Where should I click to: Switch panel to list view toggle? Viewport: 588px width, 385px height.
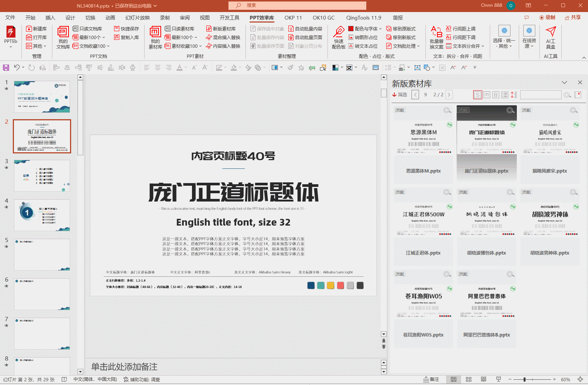505,95
